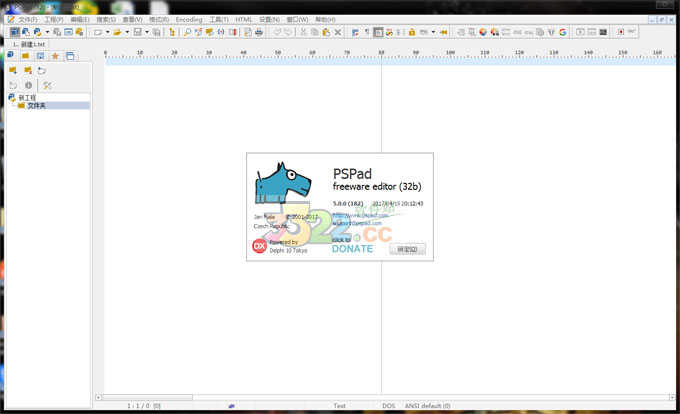Click the project settings tools icon
The width and height of the screenshot is (680, 414).
click(47, 85)
